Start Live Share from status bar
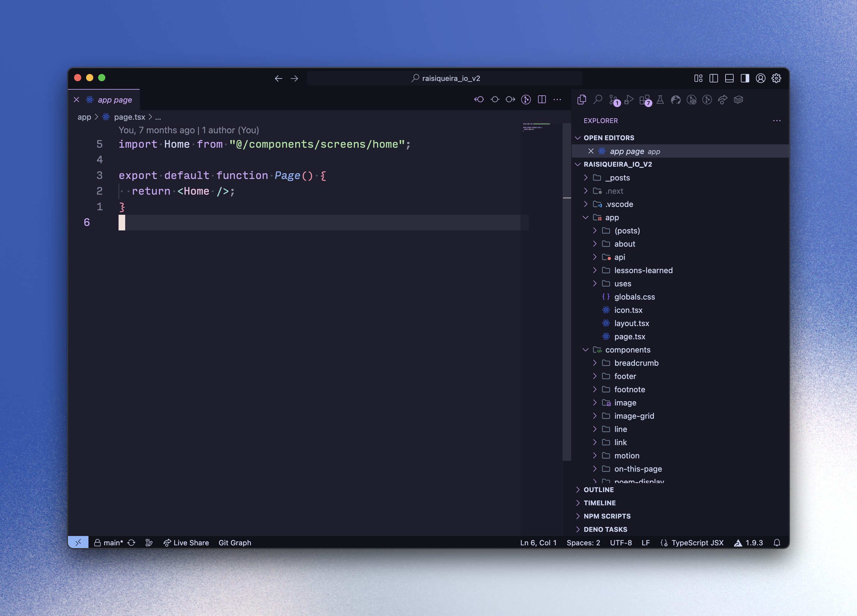 point(186,542)
